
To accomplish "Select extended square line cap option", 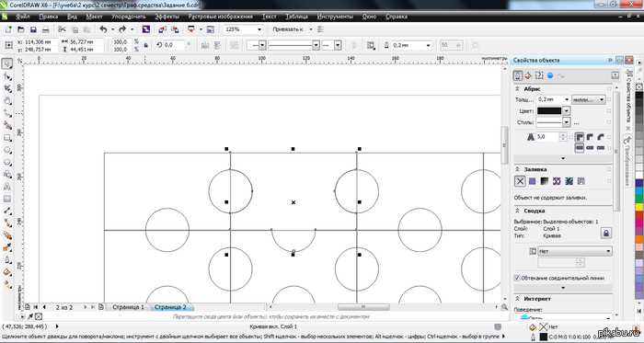I will (x=601, y=147).
